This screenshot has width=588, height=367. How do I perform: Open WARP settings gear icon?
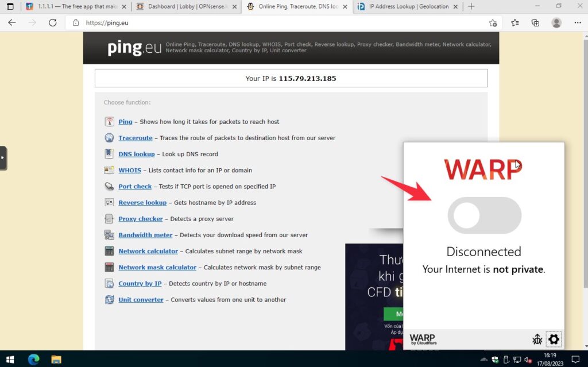554,339
